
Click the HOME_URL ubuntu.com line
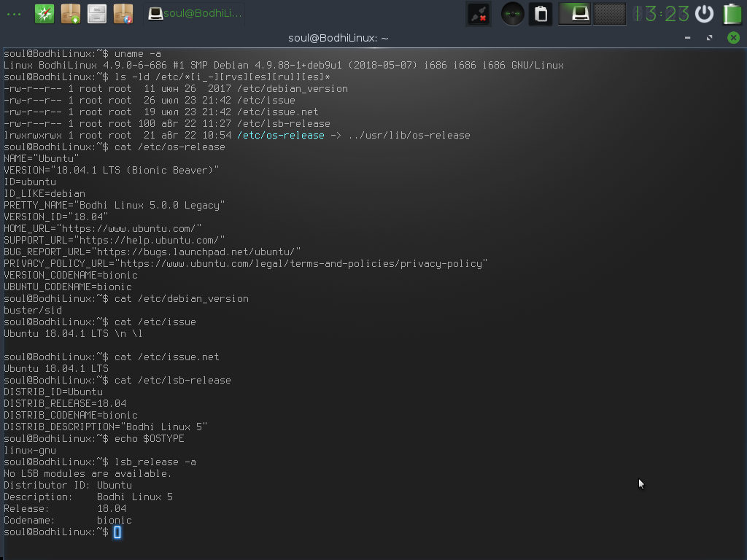(x=103, y=228)
